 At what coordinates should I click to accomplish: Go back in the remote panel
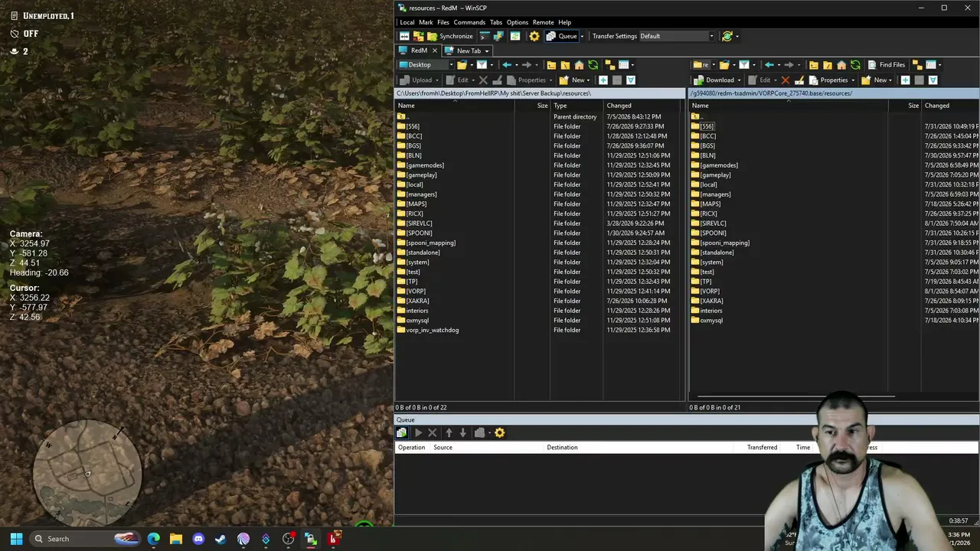click(x=769, y=65)
